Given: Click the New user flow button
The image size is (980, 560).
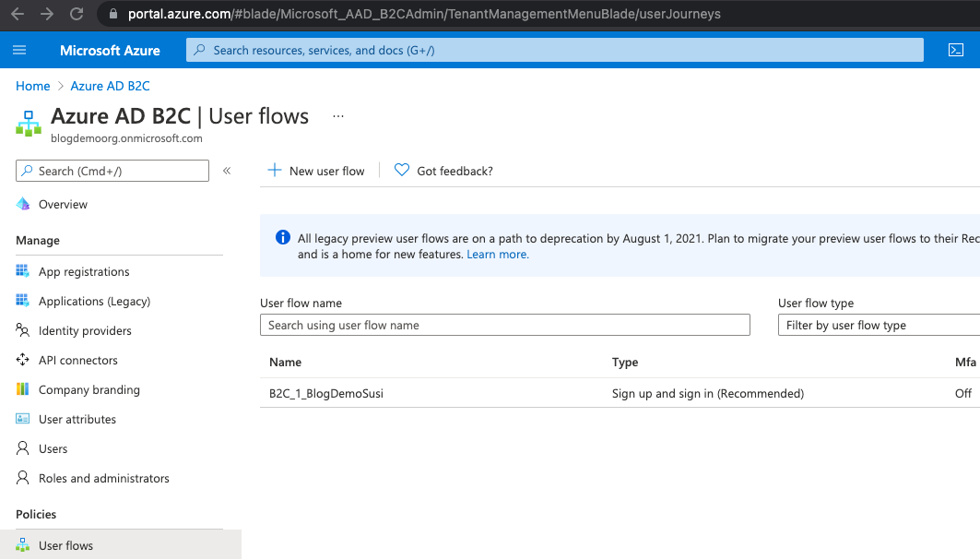Looking at the screenshot, I should (x=316, y=171).
